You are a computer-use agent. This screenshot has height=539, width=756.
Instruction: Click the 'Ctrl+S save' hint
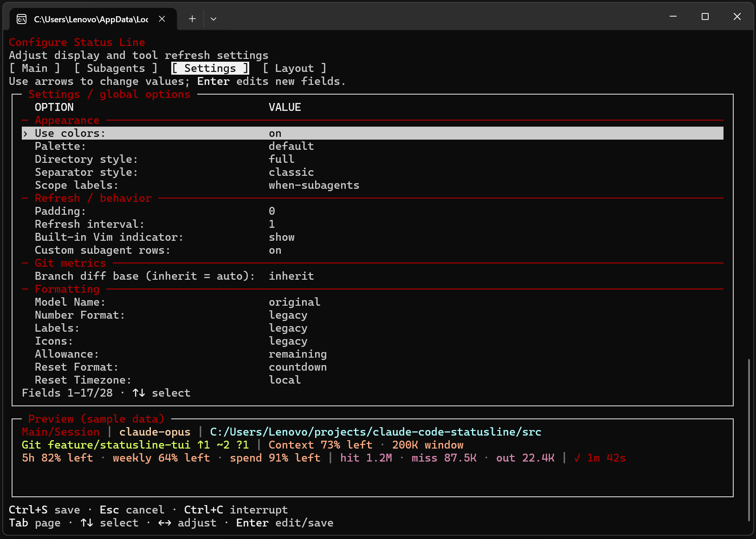(x=45, y=510)
